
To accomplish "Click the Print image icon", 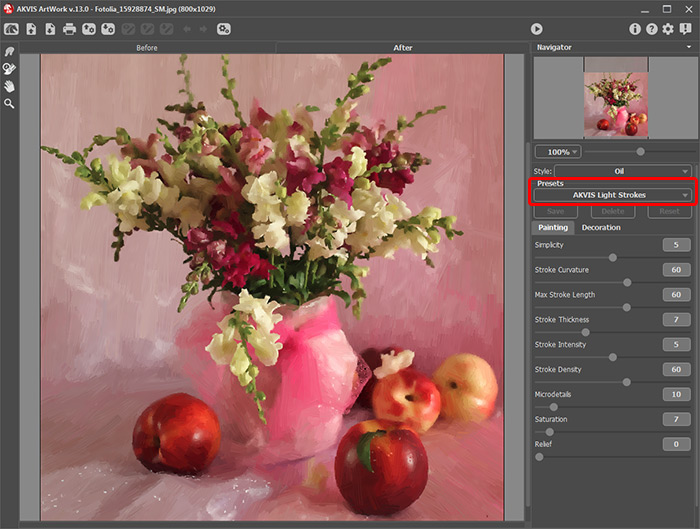I will pyautogui.click(x=69, y=29).
